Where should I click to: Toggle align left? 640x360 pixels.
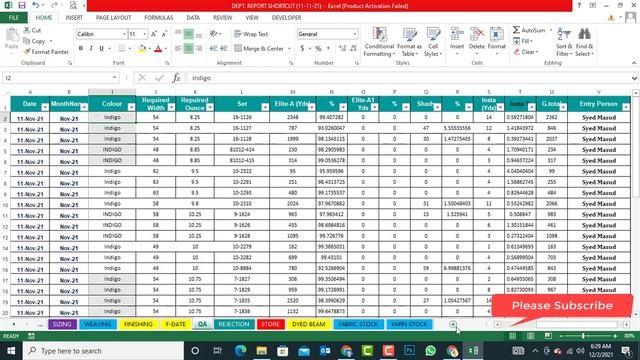tap(178, 49)
